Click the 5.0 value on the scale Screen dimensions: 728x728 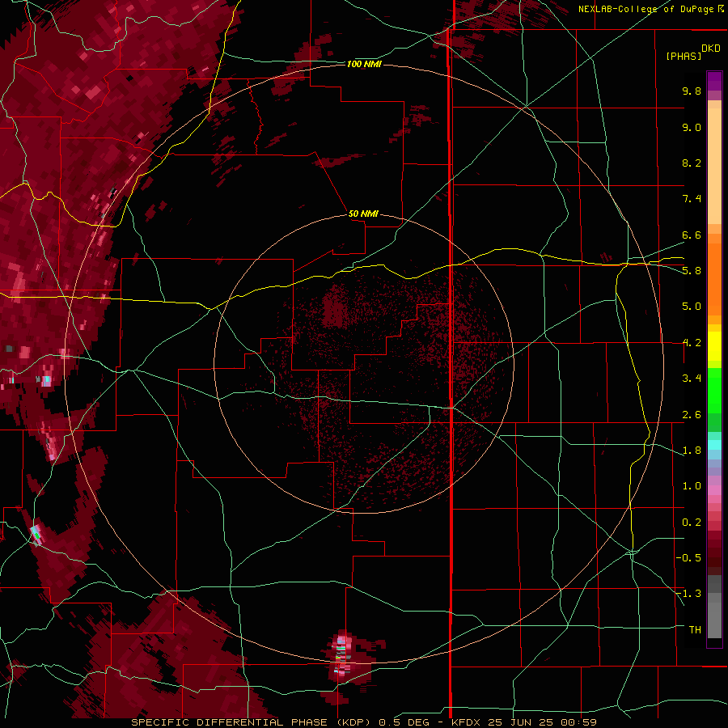click(x=692, y=307)
